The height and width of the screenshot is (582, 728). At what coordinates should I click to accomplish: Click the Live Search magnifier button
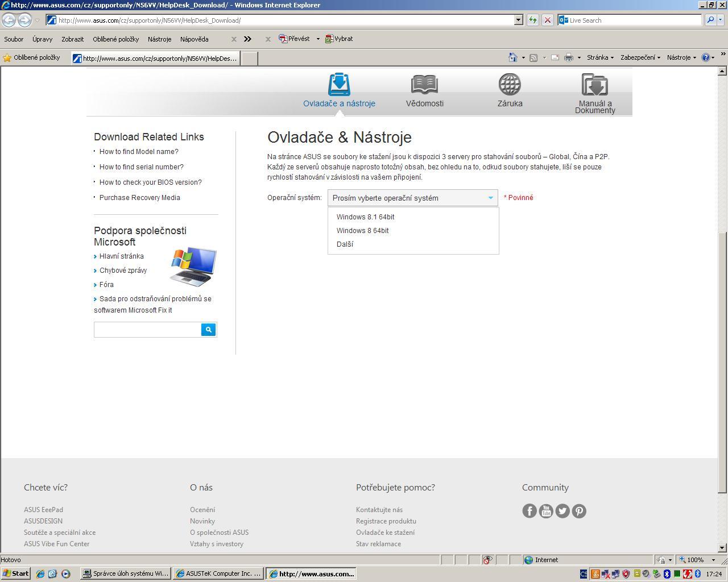coord(710,20)
